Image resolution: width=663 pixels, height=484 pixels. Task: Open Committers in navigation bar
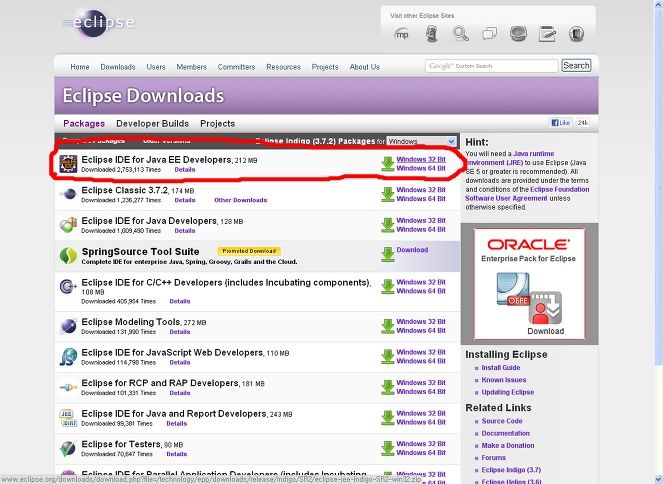coord(236,67)
